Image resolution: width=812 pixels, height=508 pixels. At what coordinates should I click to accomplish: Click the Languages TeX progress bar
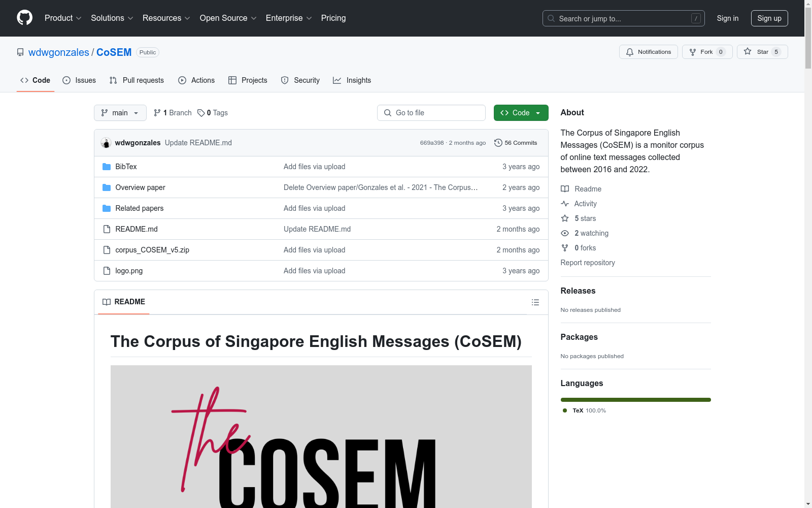pos(636,400)
